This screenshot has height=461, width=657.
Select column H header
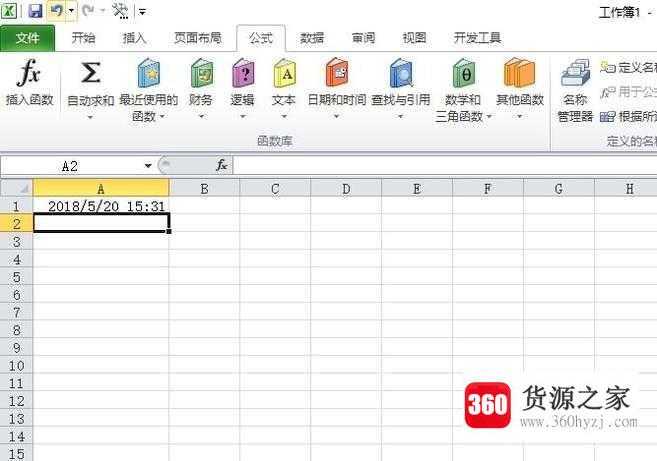(x=626, y=189)
